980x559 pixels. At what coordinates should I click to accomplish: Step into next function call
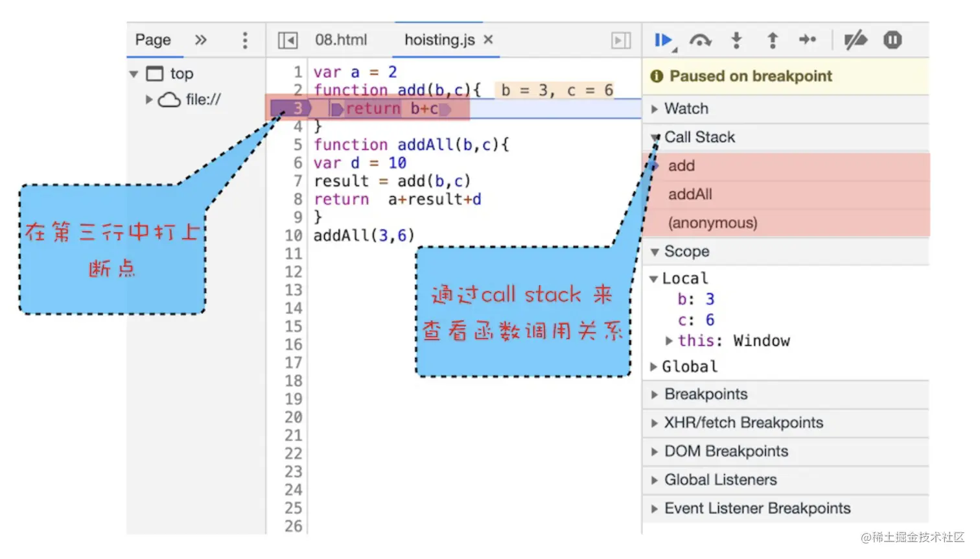coord(736,40)
